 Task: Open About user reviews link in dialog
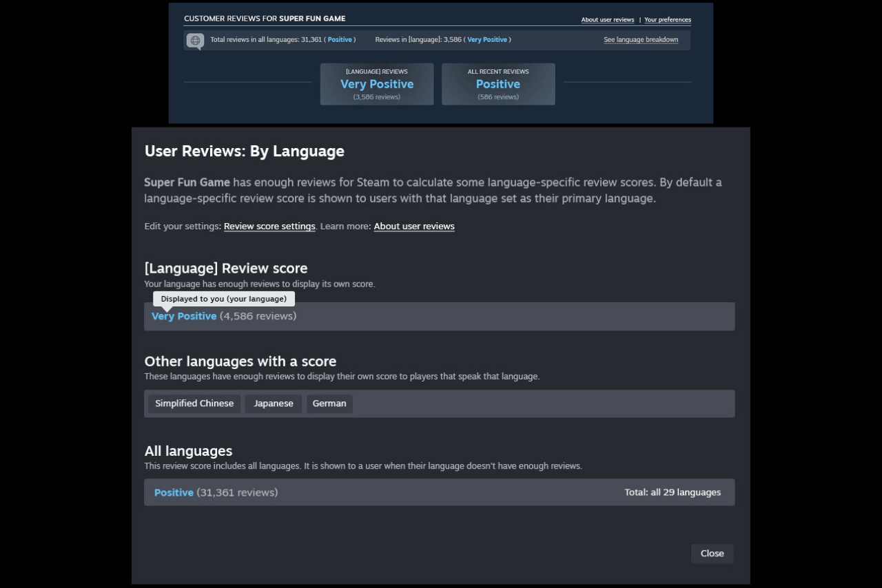pos(414,227)
